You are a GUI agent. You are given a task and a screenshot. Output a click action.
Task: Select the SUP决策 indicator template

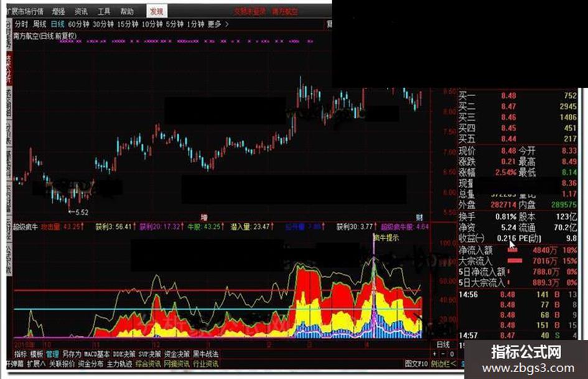click(x=149, y=354)
